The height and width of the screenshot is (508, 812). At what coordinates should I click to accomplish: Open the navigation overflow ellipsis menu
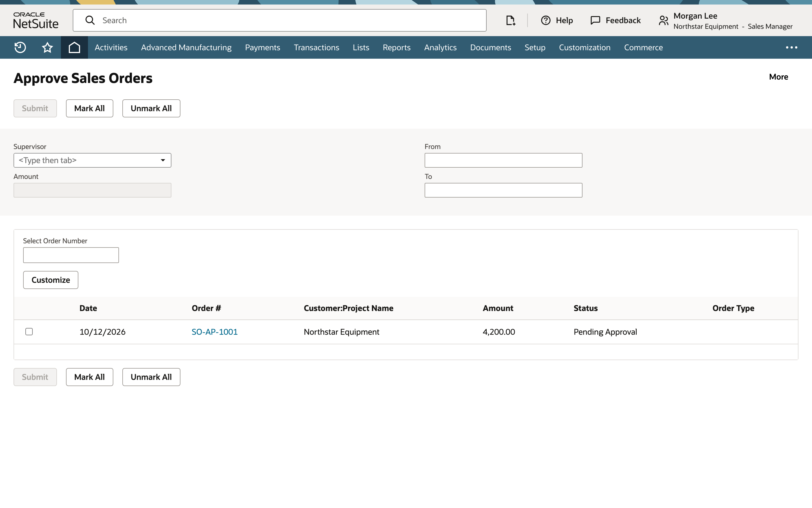click(x=791, y=47)
